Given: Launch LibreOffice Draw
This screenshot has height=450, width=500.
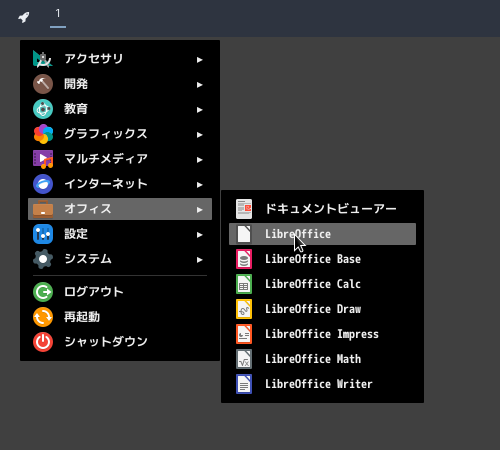Looking at the screenshot, I should click(x=322, y=309).
